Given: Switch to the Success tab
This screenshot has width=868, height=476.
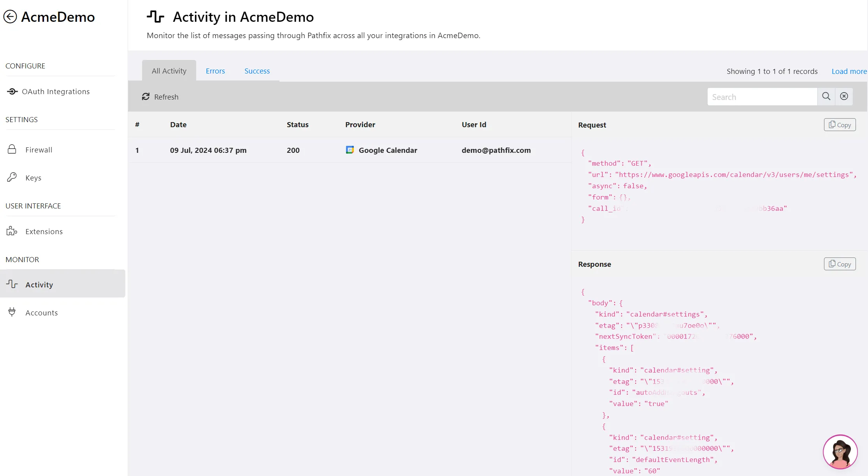Looking at the screenshot, I should click(257, 71).
